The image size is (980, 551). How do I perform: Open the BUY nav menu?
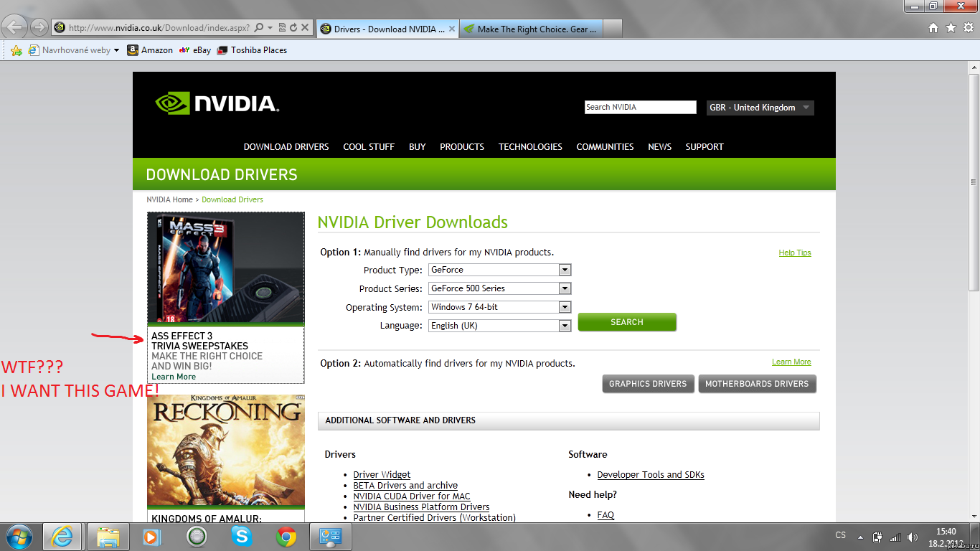418,147
